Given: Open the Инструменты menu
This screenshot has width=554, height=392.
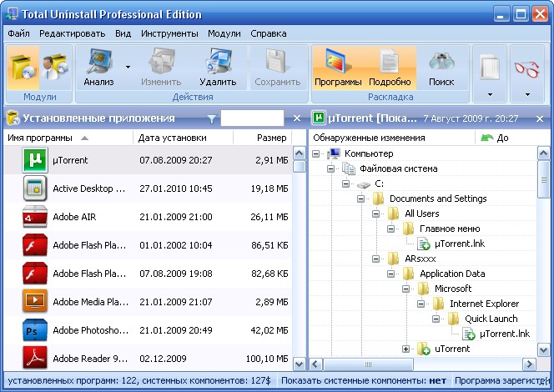Looking at the screenshot, I should pos(169,33).
